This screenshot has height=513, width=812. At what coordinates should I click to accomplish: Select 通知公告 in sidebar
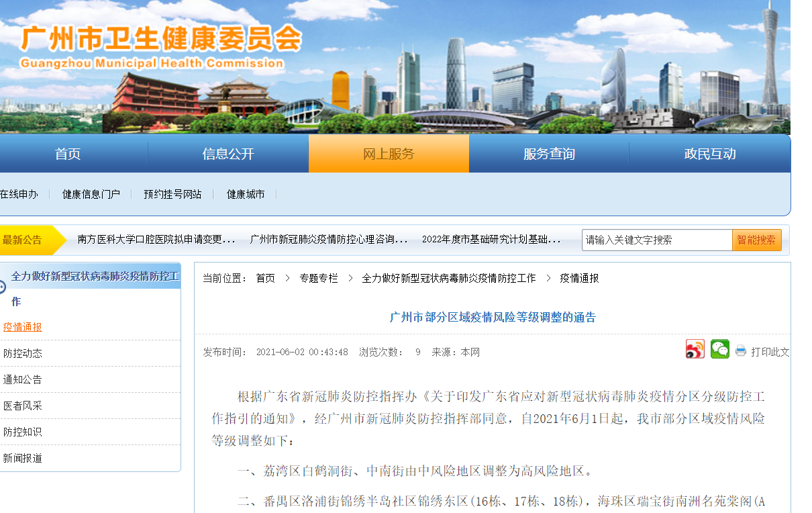tap(23, 379)
